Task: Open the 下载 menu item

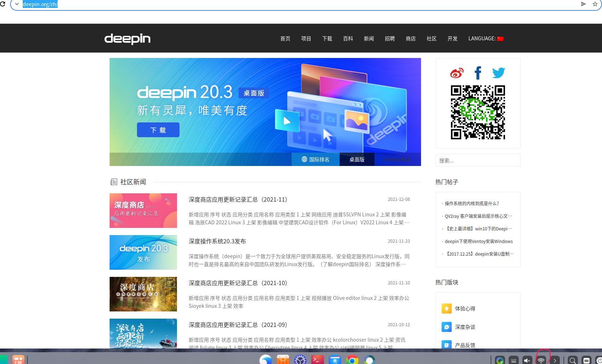Action: [327, 39]
